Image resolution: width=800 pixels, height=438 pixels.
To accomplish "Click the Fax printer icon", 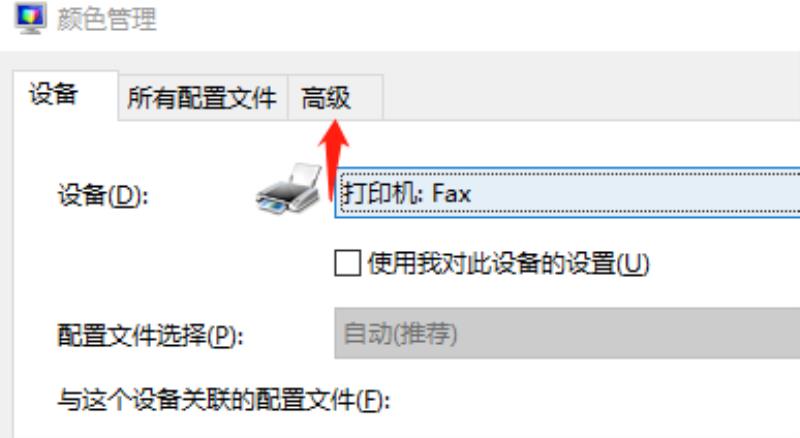I will (289, 189).
